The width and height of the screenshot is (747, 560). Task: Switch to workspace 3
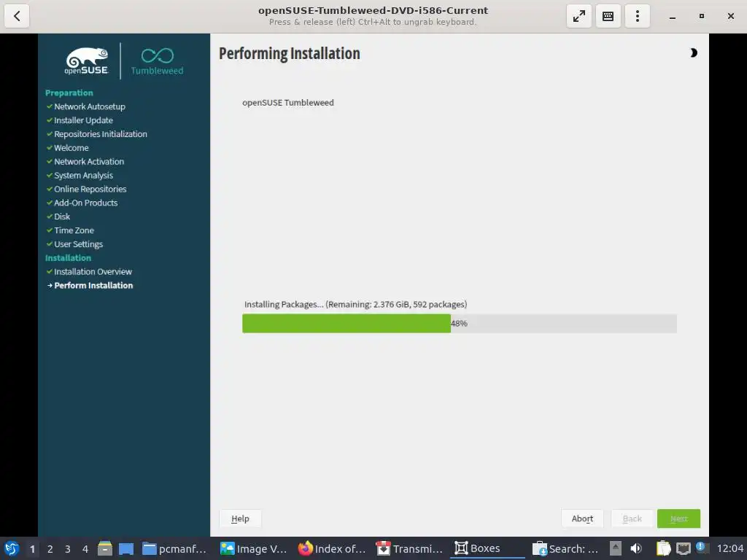[x=68, y=549]
